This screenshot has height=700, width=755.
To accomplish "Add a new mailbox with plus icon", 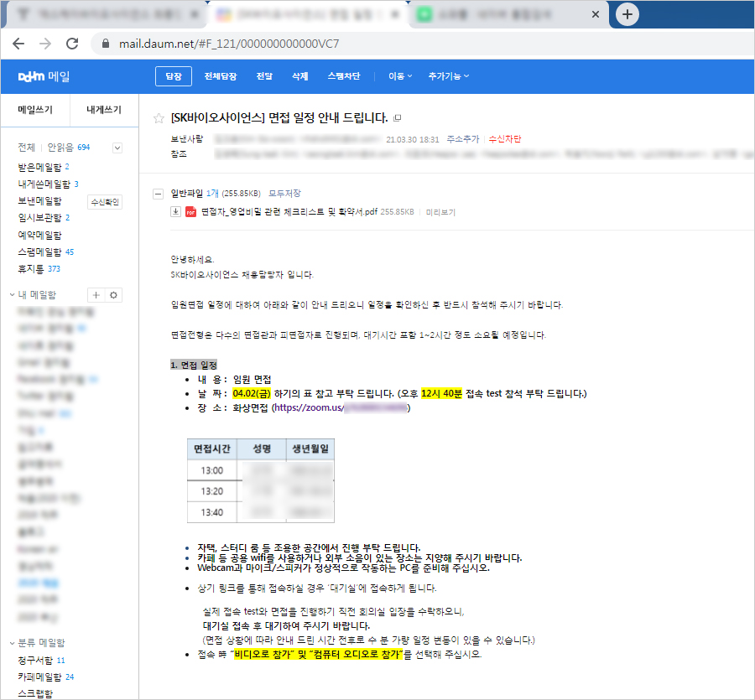I will coord(96,295).
